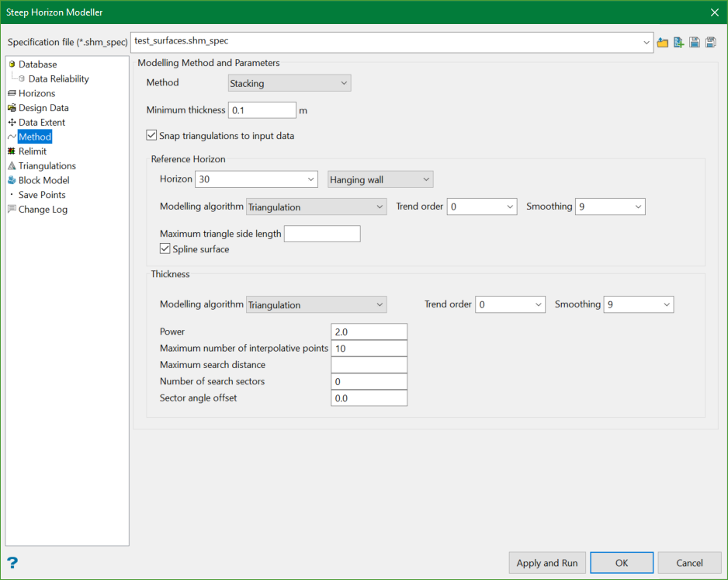Open help with the question mark icon
The height and width of the screenshot is (580, 728).
pyautogui.click(x=12, y=563)
